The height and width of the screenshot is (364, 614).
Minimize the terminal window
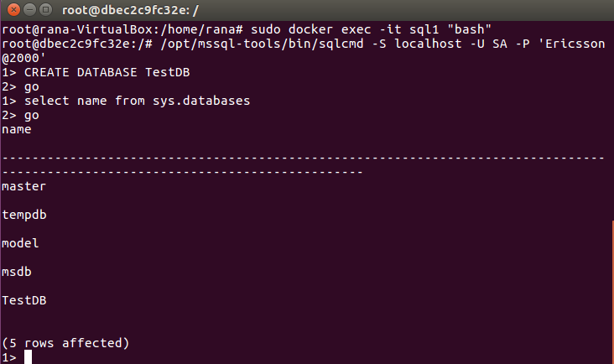(29, 9)
